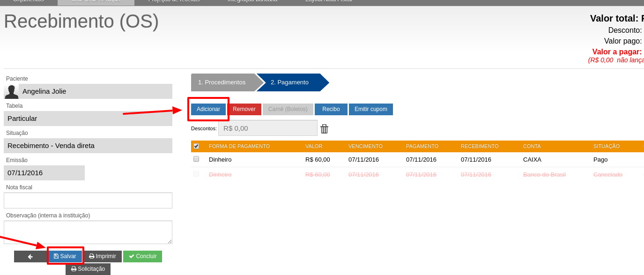Save with the Salvar button
Screen dimensions: 644x275
(65, 256)
